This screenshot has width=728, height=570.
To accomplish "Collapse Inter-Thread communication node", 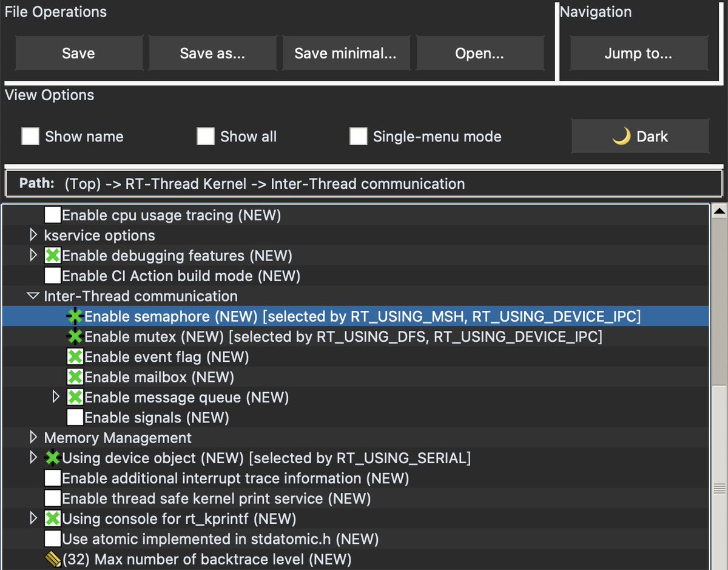I will point(33,296).
